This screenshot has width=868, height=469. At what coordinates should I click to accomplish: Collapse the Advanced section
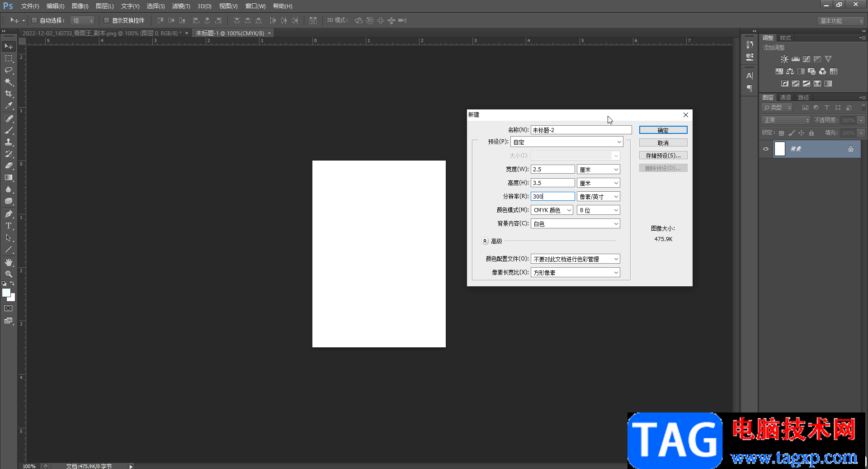point(485,241)
